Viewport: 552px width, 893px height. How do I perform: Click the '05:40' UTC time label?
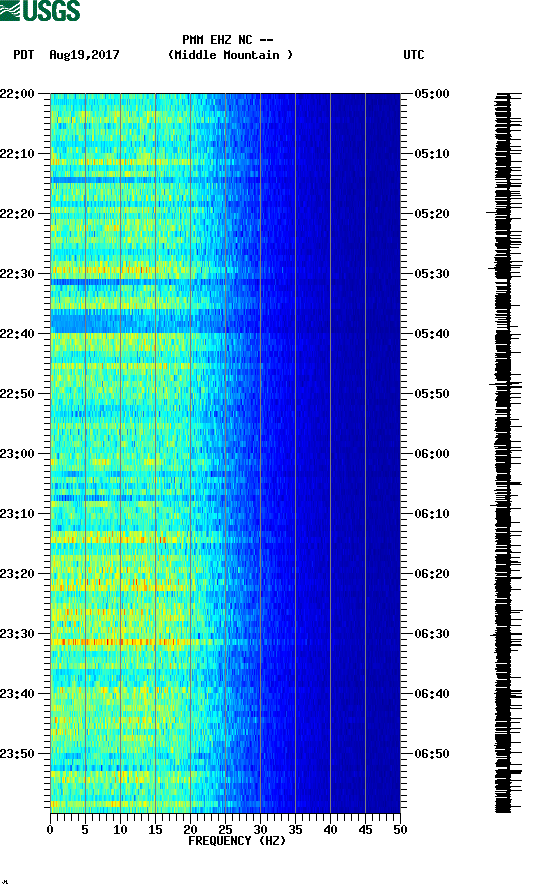[432, 334]
